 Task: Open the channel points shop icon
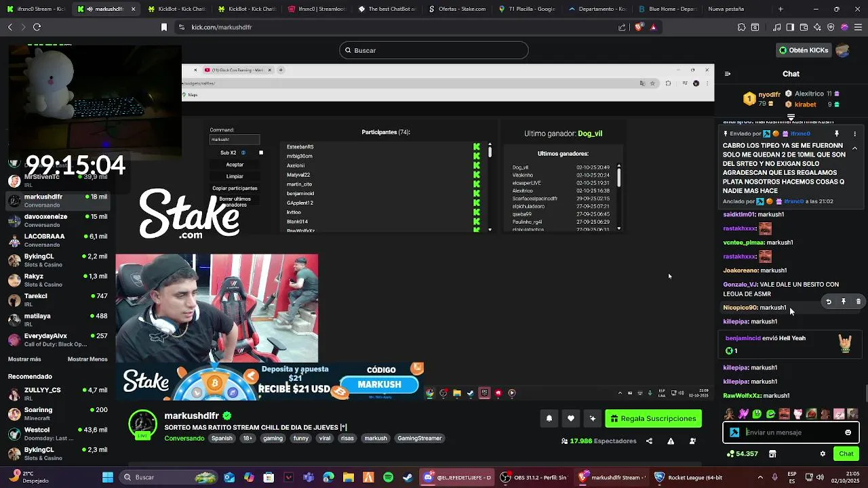pyautogui.click(x=772, y=454)
